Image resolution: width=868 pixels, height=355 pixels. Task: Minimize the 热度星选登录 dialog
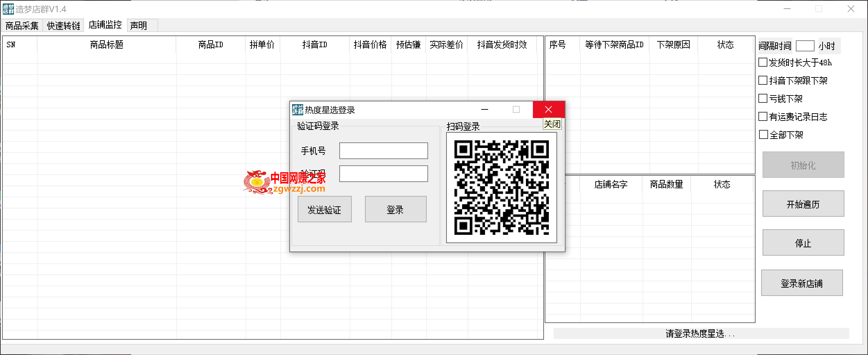click(485, 110)
